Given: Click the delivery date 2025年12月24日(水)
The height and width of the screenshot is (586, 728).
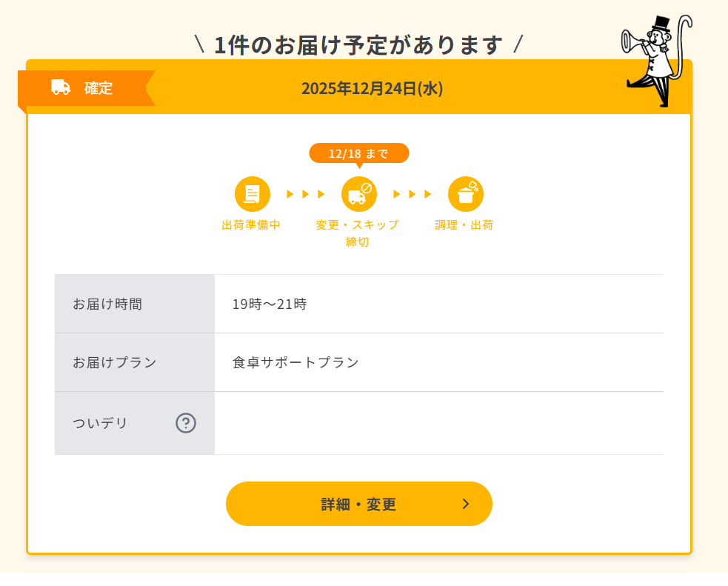Looking at the screenshot, I should click(372, 88).
